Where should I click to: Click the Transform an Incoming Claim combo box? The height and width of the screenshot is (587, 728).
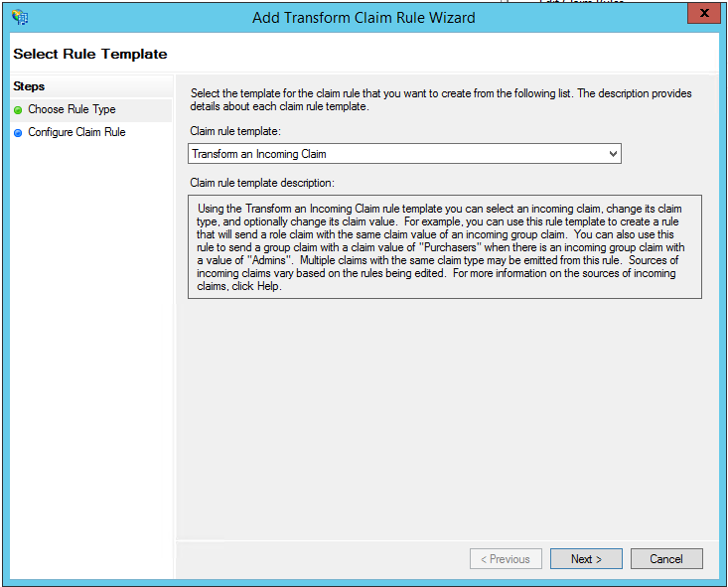pos(397,154)
